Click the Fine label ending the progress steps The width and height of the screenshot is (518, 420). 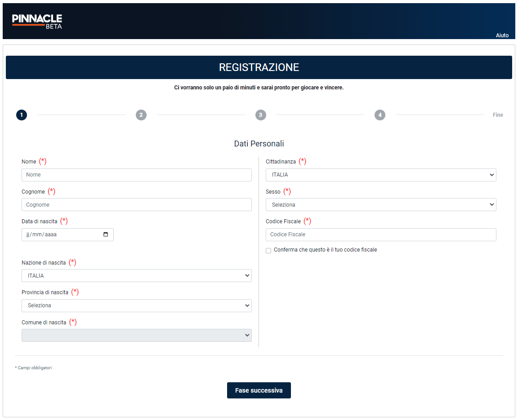(x=497, y=115)
